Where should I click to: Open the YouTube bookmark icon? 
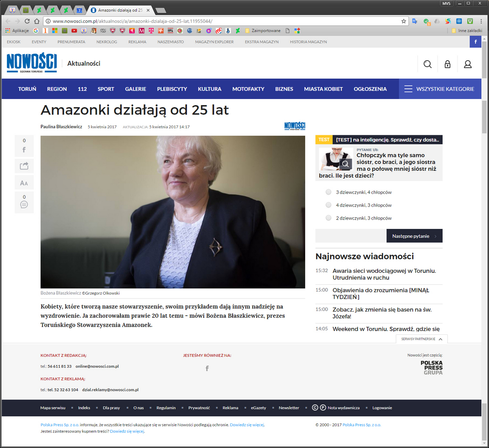[74, 31]
